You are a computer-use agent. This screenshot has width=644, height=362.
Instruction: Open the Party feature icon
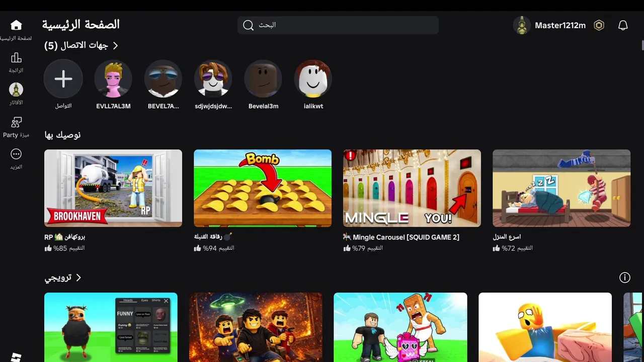pos(16,122)
